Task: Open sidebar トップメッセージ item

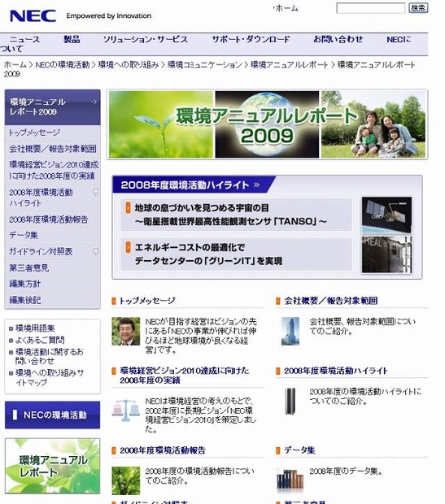Action: 52,133
